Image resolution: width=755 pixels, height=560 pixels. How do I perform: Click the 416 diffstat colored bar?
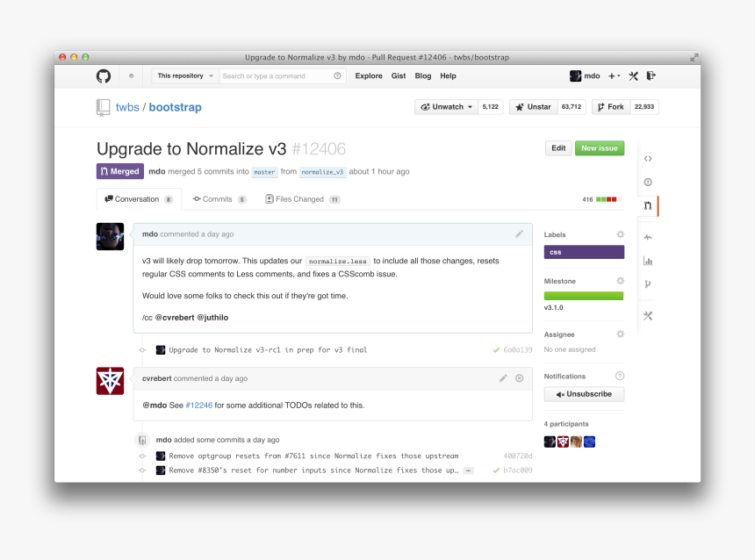pyautogui.click(x=608, y=199)
